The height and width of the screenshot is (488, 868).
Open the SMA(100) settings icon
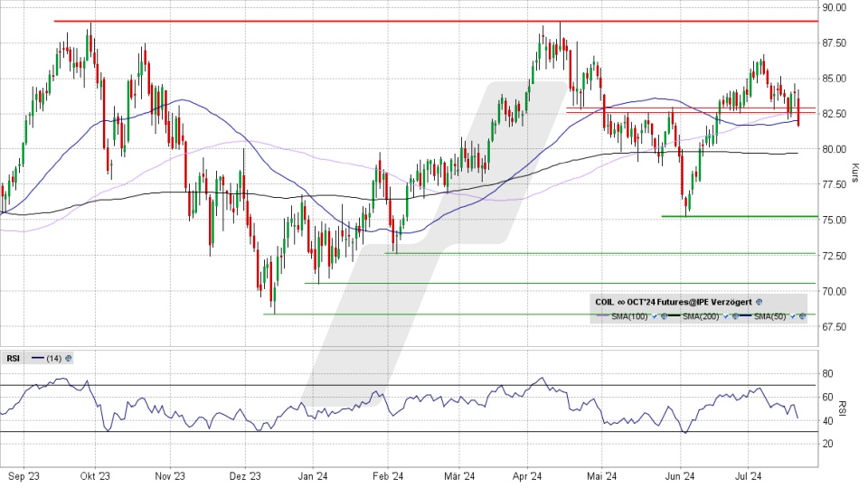pos(665,316)
